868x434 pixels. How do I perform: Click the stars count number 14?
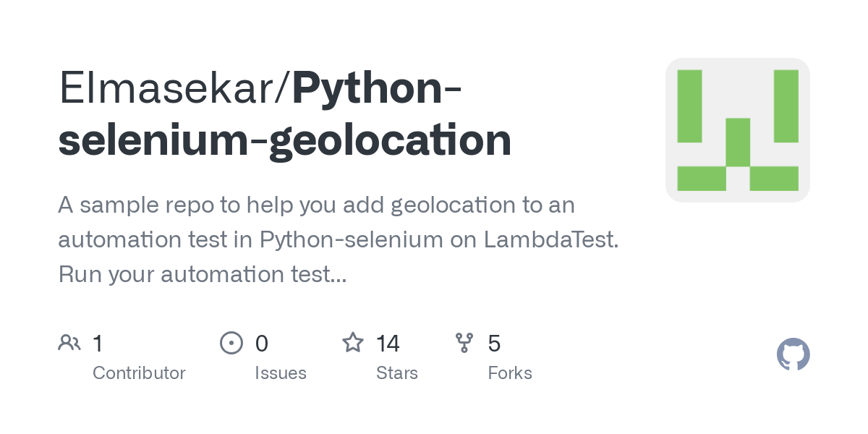point(388,343)
